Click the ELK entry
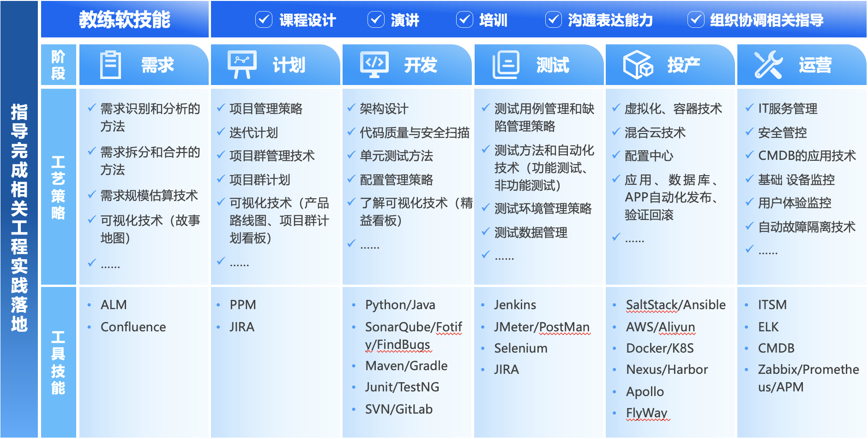This screenshot has width=868, height=439. click(x=768, y=327)
